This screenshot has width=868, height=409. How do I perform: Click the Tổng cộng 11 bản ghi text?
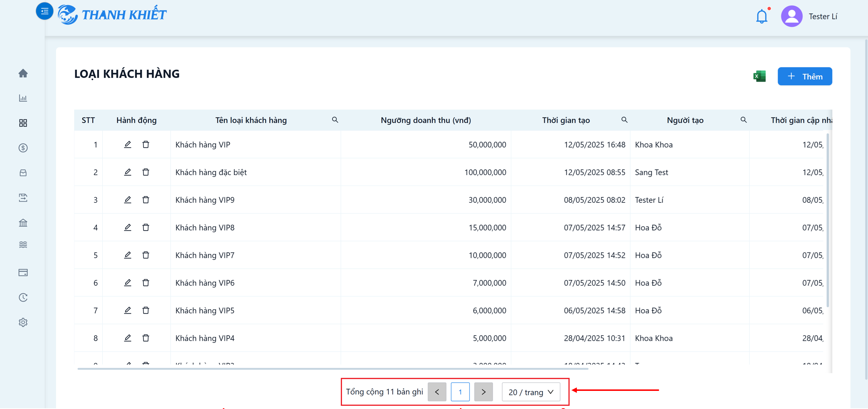coord(384,392)
